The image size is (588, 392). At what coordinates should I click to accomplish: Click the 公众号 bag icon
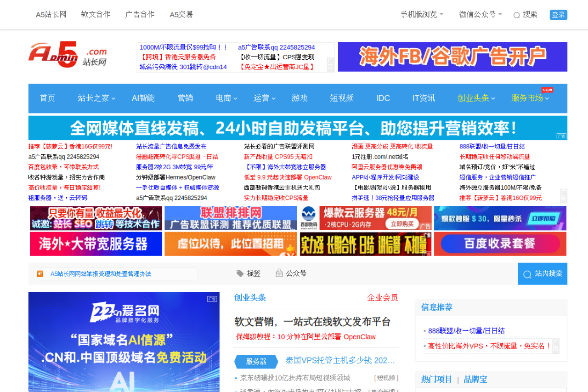coord(279,273)
